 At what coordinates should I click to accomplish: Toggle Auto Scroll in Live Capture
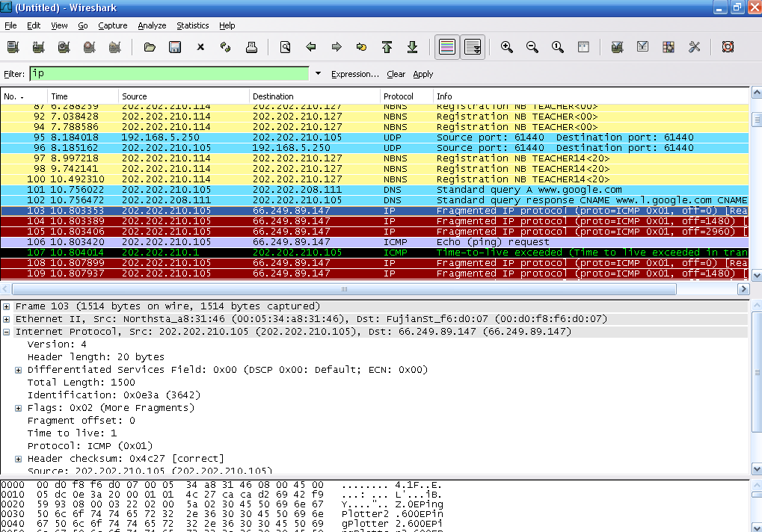click(472, 46)
